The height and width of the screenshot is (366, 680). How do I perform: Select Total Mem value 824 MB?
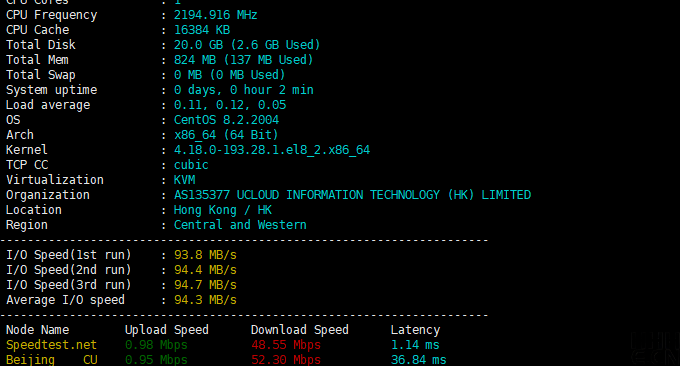(195, 60)
